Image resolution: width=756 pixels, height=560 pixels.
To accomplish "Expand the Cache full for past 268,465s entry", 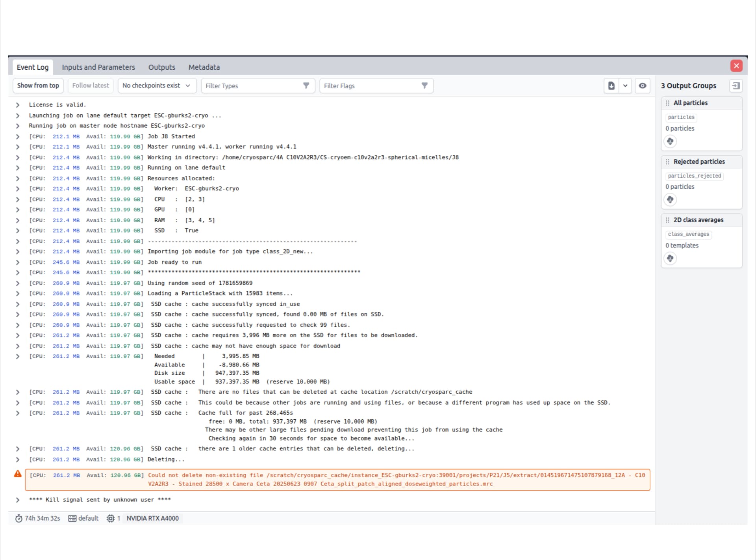I will pyautogui.click(x=18, y=413).
